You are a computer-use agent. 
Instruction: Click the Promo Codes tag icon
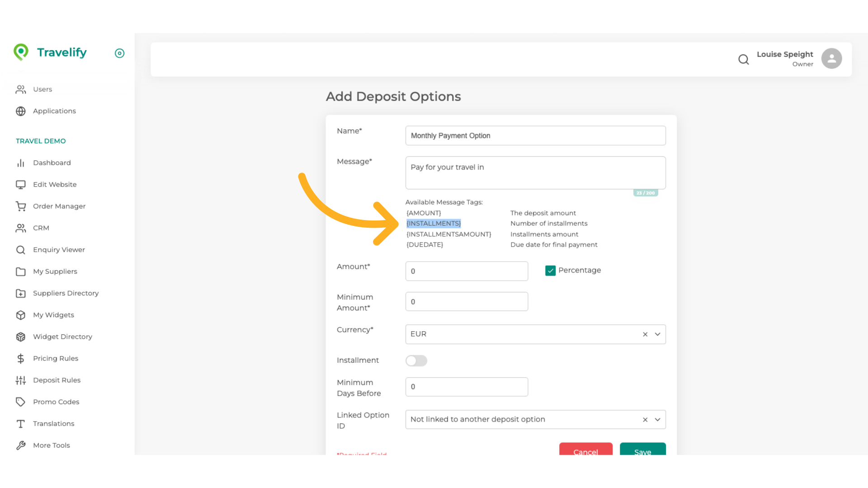tap(21, 402)
